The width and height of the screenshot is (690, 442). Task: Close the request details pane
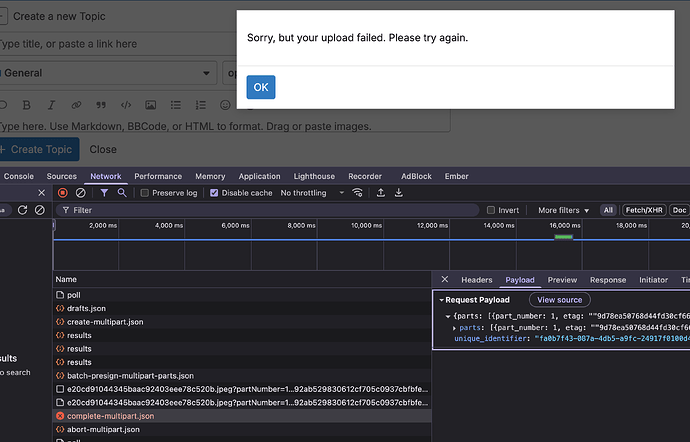coord(444,280)
